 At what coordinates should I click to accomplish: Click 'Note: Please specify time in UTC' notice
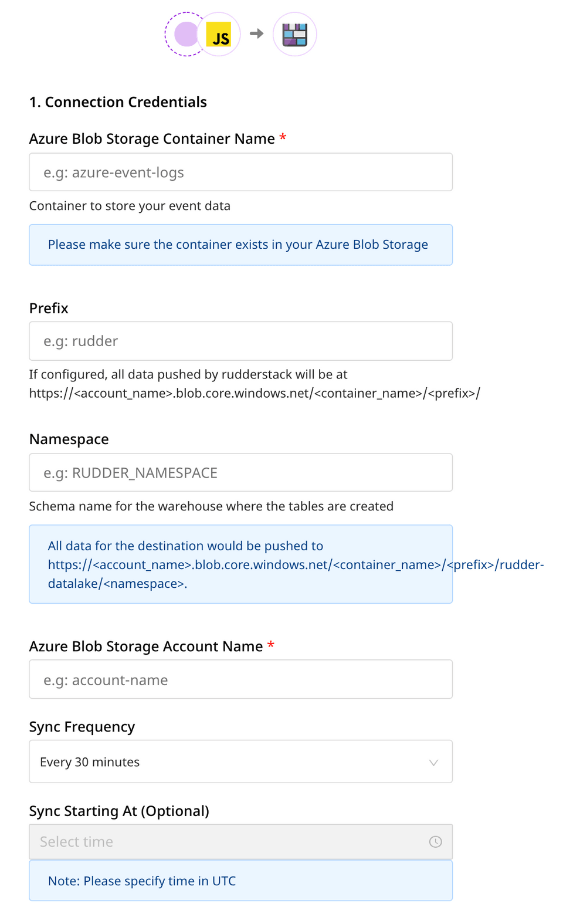[x=241, y=881]
